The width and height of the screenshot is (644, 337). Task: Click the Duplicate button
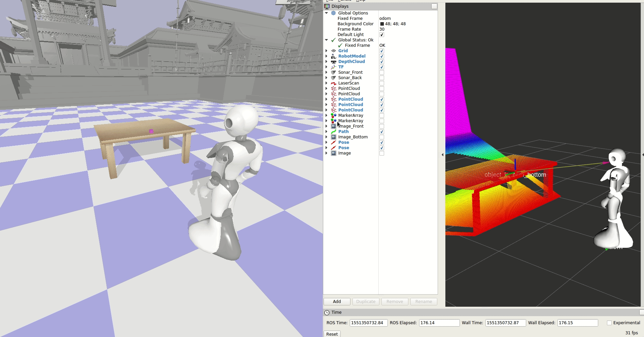pos(366,302)
